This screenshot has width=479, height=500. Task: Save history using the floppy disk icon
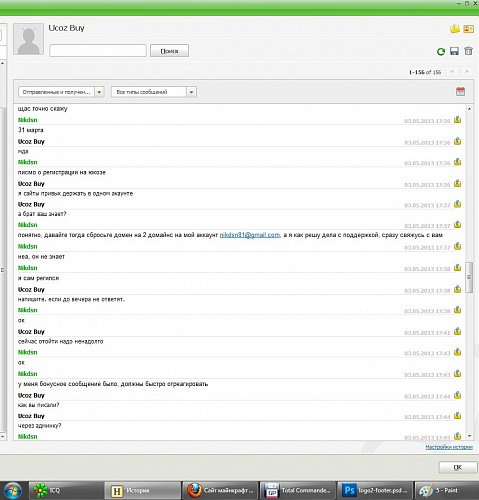[x=454, y=51]
